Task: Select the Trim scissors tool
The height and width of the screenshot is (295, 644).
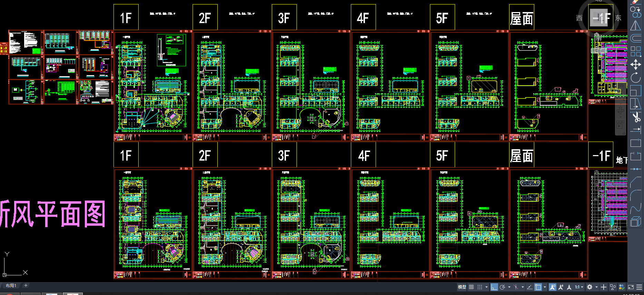Action: point(636,117)
